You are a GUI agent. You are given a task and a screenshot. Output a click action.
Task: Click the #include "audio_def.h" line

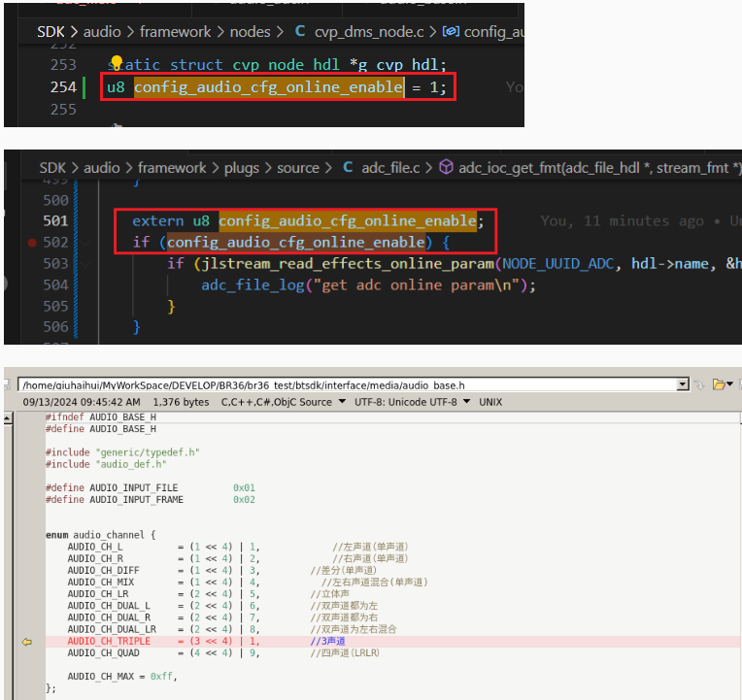(x=106, y=464)
